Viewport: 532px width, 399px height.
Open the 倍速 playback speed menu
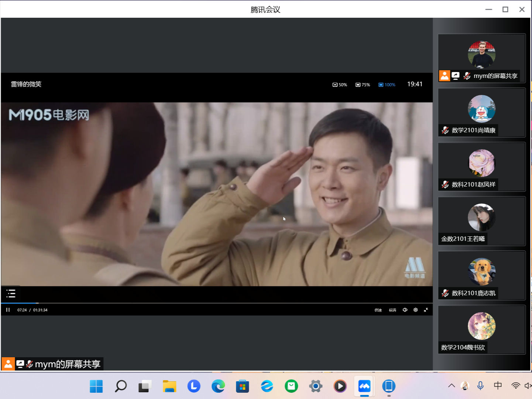click(378, 310)
